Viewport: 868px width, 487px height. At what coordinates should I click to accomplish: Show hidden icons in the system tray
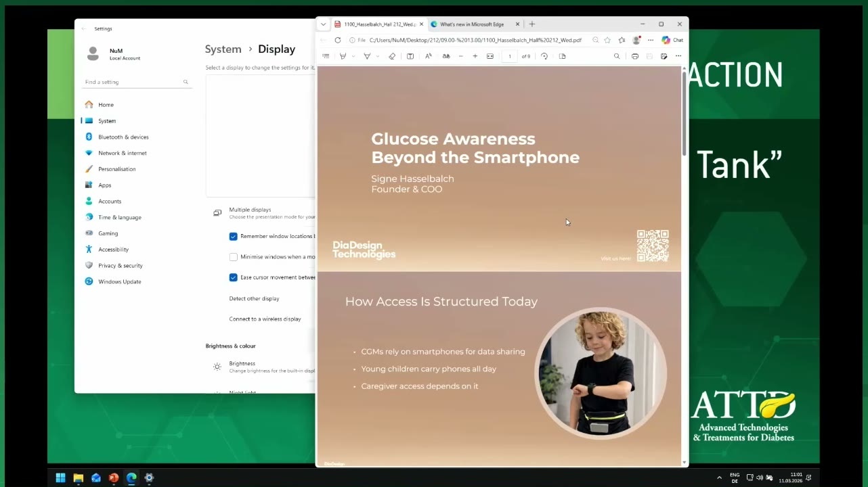pos(719,478)
